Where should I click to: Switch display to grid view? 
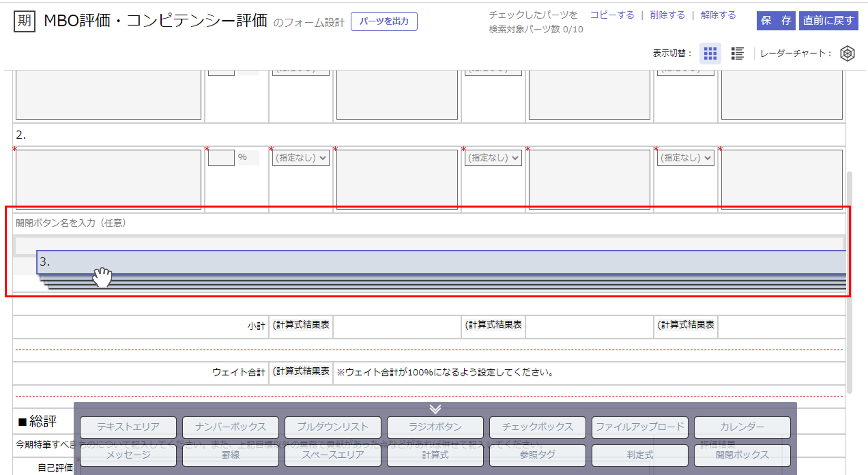click(710, 53)
